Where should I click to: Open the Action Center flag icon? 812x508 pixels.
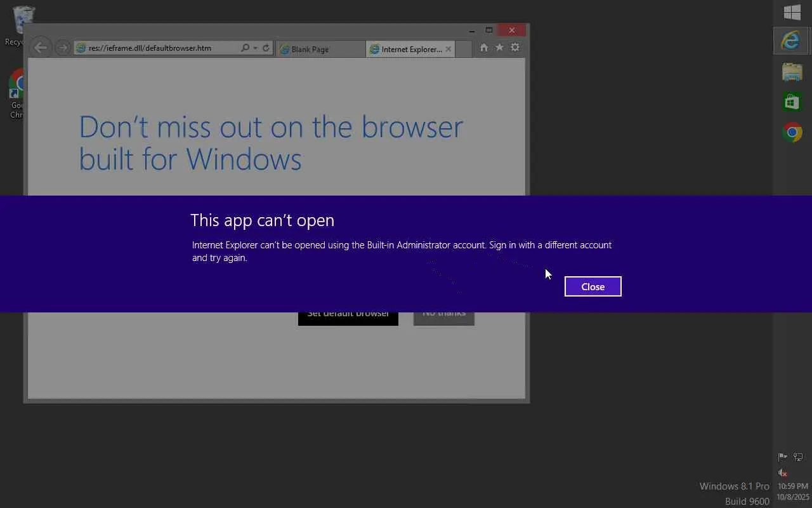(783, 457)
